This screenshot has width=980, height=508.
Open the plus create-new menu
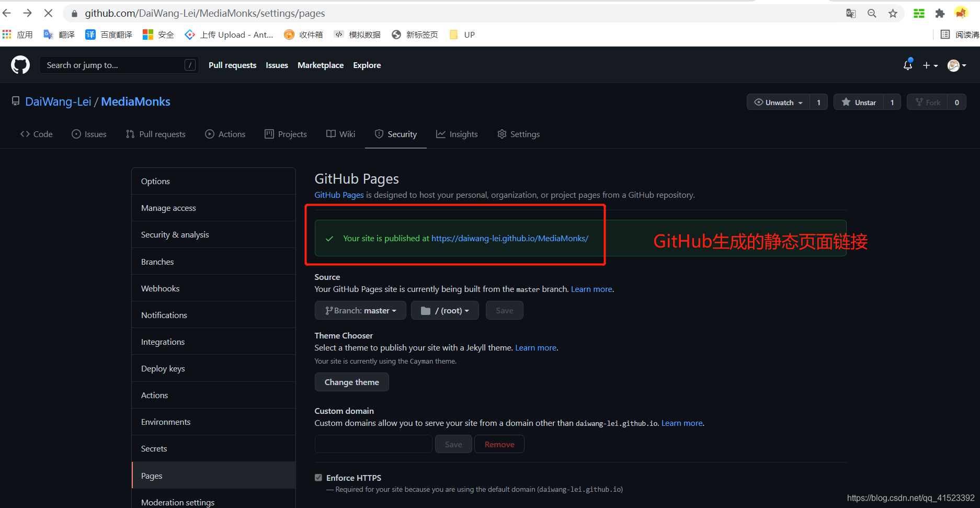click(930, 65)
